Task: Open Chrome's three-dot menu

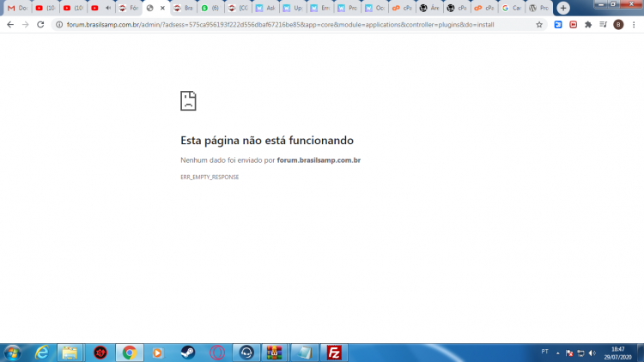Action: (633, 25)
